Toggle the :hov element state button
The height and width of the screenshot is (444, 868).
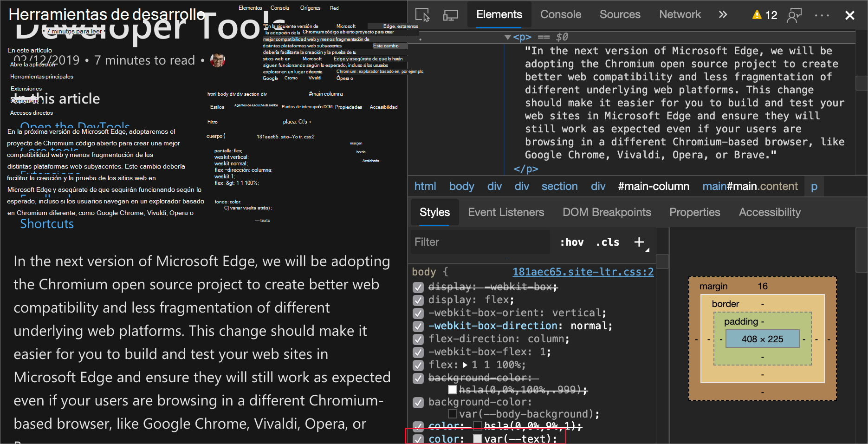(572, 242)
